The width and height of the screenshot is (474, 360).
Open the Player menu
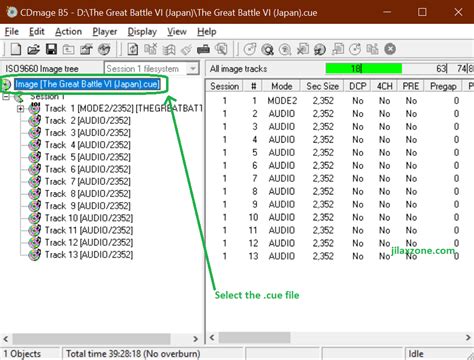tap(105, 32)
